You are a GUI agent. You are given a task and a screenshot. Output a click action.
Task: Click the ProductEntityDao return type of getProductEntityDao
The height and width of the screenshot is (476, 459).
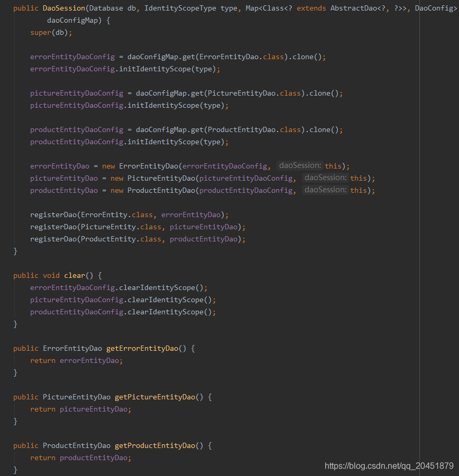point(77,445)
